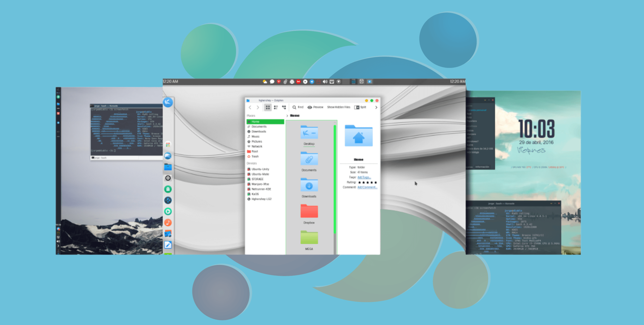This screenshot has height=325, width=644.
Task: Expand the Dolphin toolbar overflow chevron
Action: click(x=376, y=107)
